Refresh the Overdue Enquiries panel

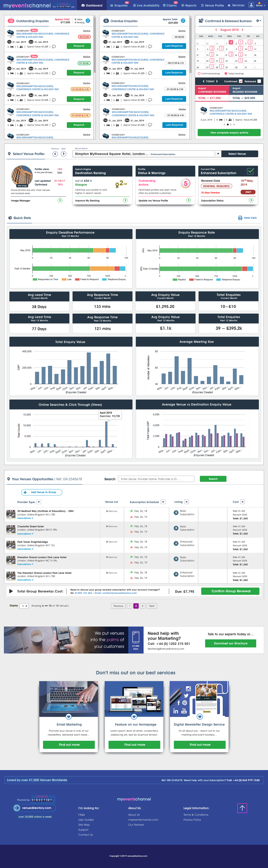coord(183,21)
